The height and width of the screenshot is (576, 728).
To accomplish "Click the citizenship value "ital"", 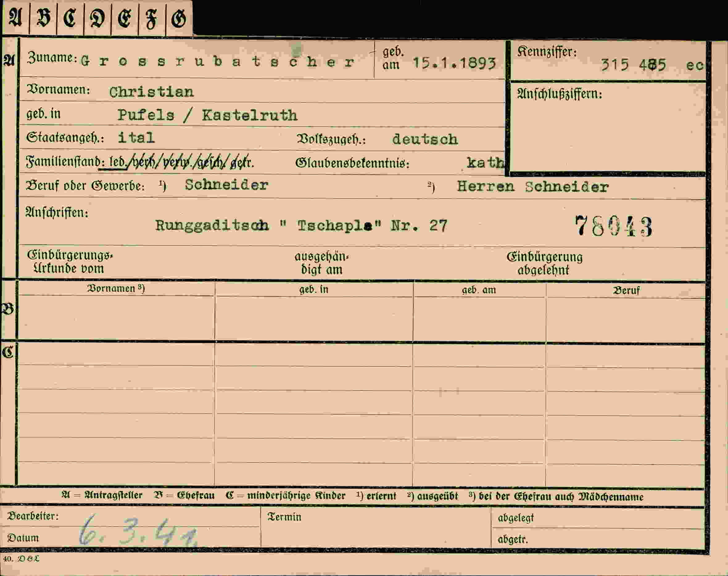I will tap(136, 137).
